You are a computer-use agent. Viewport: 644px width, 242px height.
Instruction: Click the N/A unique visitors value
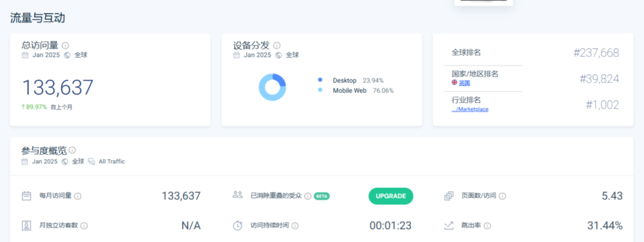pos(191,226)
